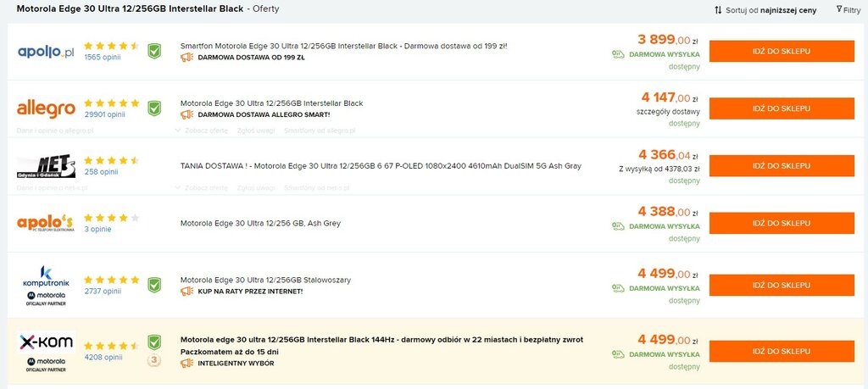Click the 4 366,04 zł price
The width and height of the screenshot is (868, 389).
[x=668, y=154]
